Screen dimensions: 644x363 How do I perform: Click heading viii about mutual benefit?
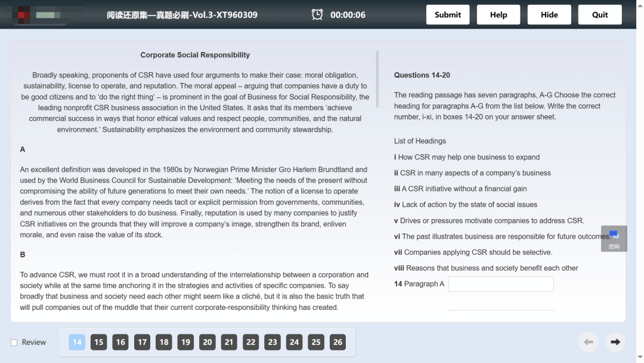coord(486,268)
